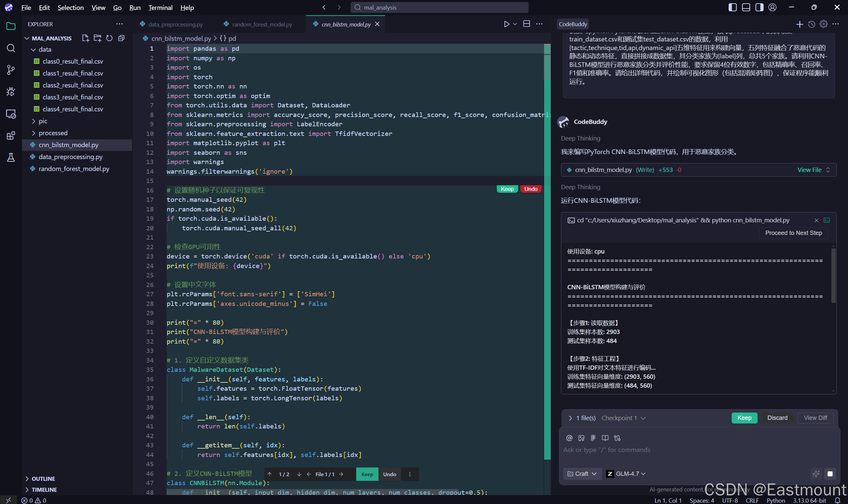Expand the pic folder

[x=43, y=121]
